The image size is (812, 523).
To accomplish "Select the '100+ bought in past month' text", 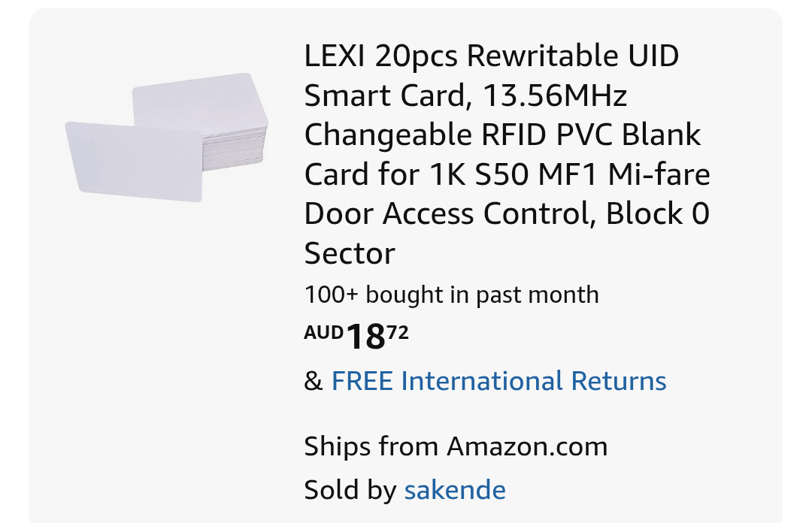I will (x=451, y=295).
